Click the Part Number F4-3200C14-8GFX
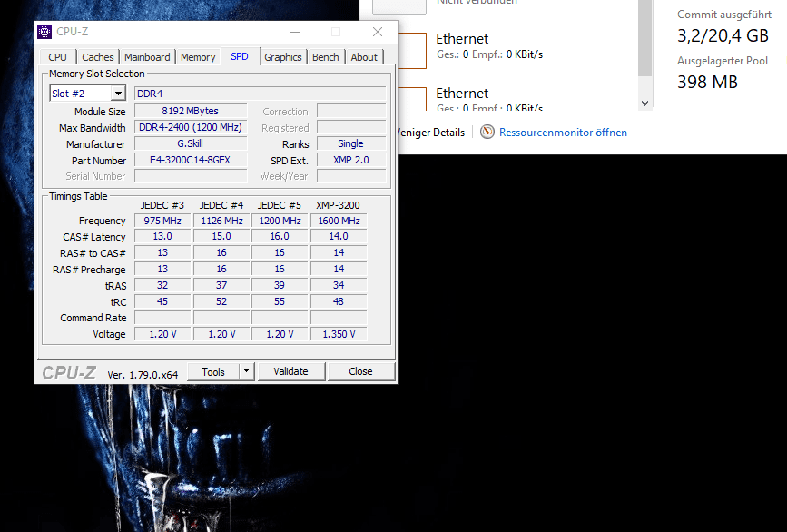787x532 pixels. click(191, 160)
